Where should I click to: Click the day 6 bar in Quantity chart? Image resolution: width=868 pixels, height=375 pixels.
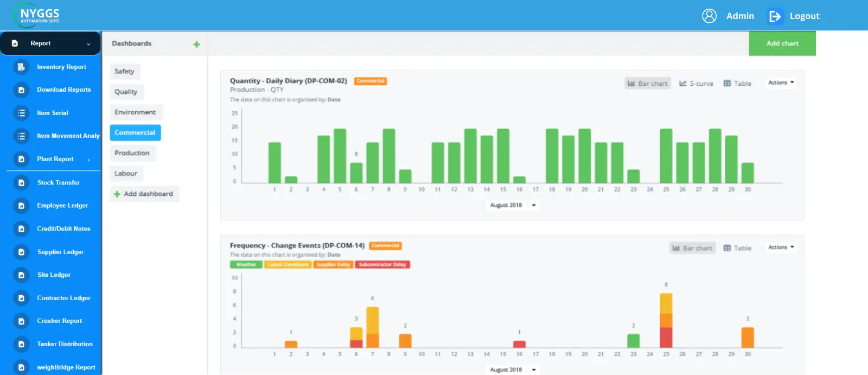[x=356, y=173]
